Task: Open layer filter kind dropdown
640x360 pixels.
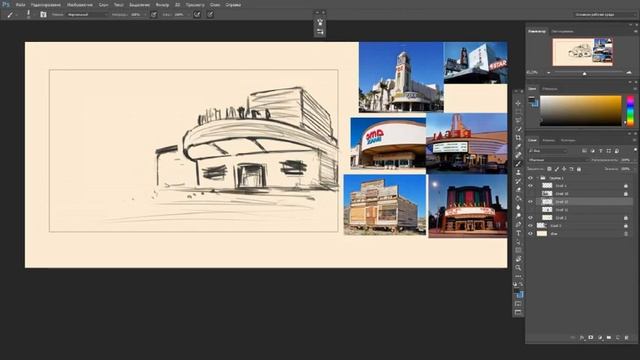Action: 547,151
